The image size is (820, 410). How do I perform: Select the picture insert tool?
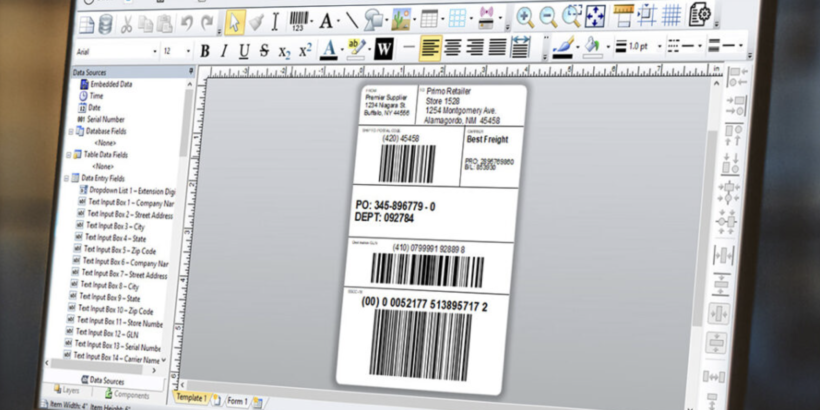[401, 20]
